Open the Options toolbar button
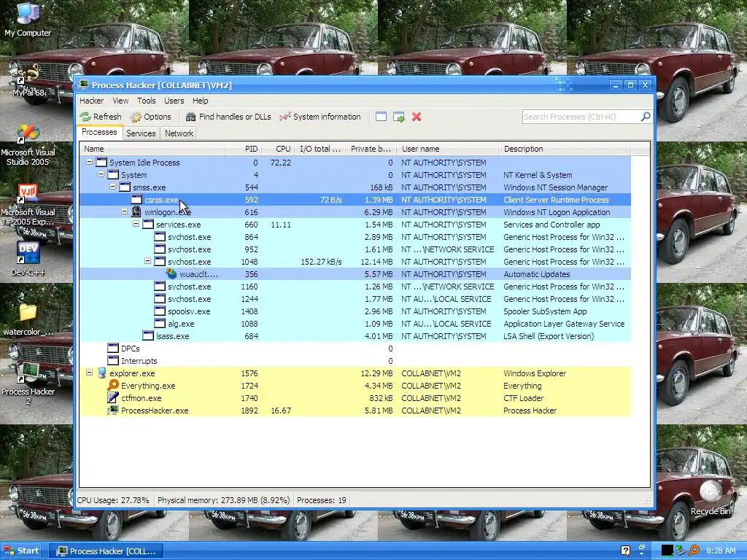The image size is (747, 560). pyautogui.click(x=151, y=117)
